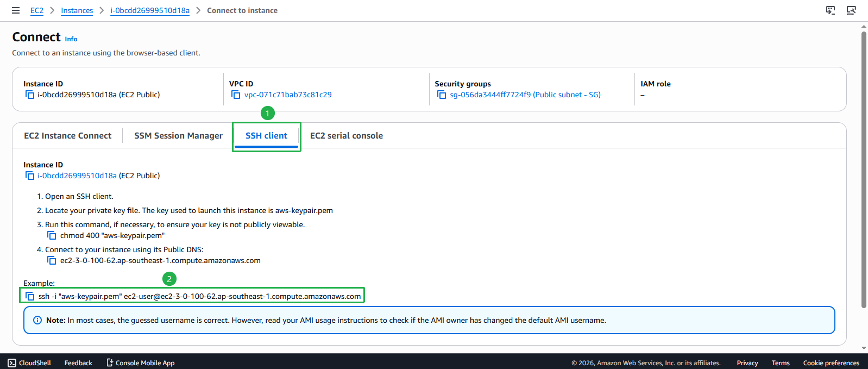868x369 pixels.
Task: Click the scrollbar down arrow
Action: [x=864, y=348]
